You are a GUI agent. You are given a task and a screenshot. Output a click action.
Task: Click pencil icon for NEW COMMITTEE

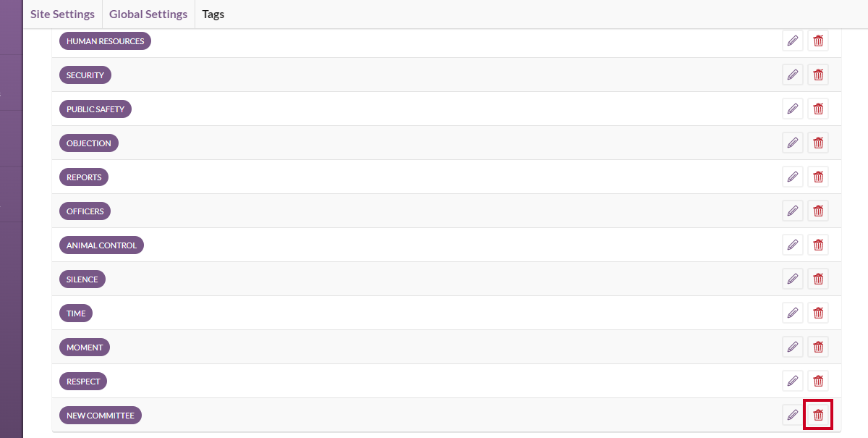point(793,416)
